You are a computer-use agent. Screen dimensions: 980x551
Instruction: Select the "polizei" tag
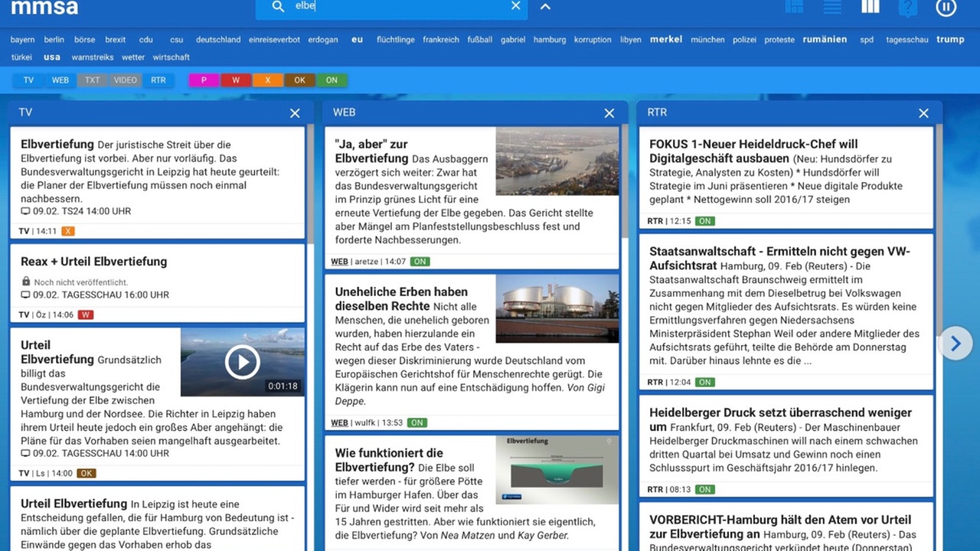tap(743, 40)
